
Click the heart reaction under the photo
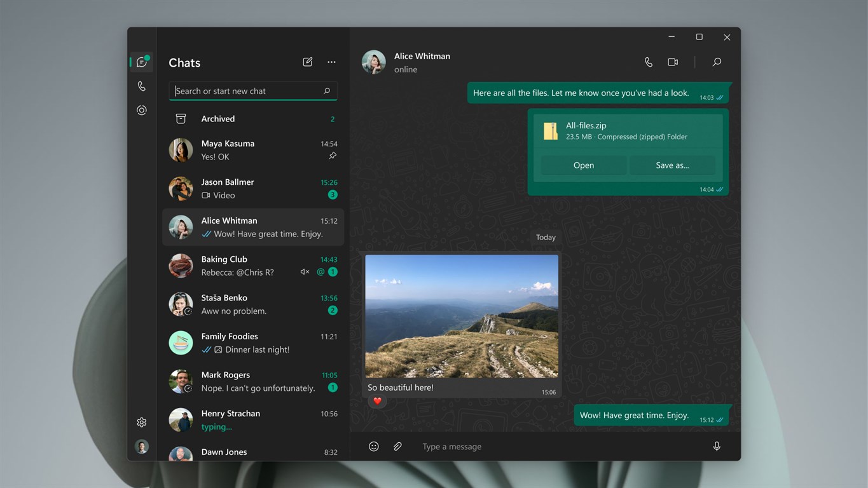tap(377, 401)
